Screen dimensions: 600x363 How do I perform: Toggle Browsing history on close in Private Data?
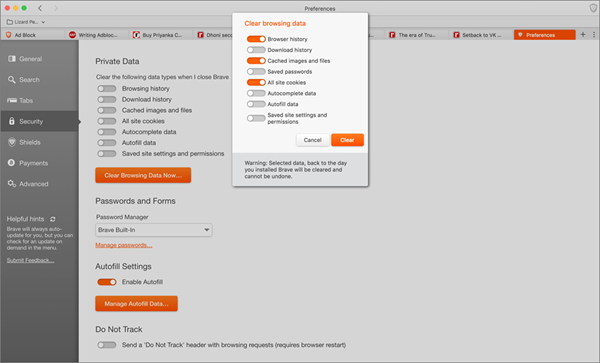point(106,88)
